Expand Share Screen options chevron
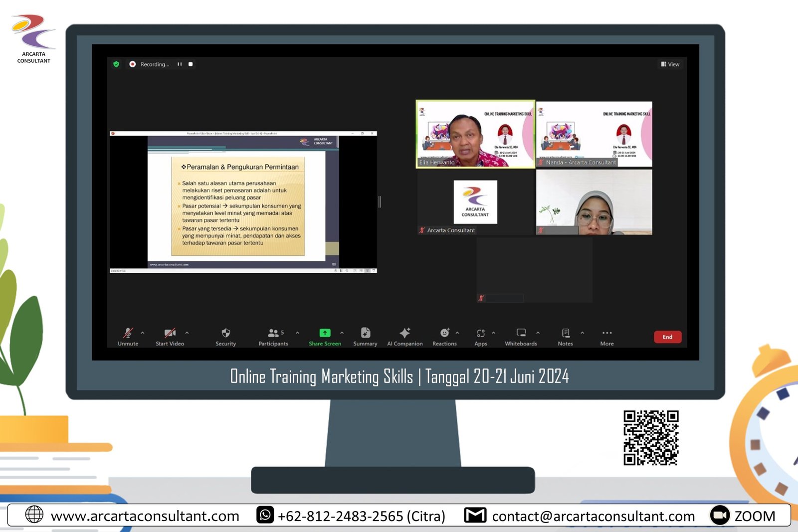Viewport: 798px width, 532px height. 342,333
